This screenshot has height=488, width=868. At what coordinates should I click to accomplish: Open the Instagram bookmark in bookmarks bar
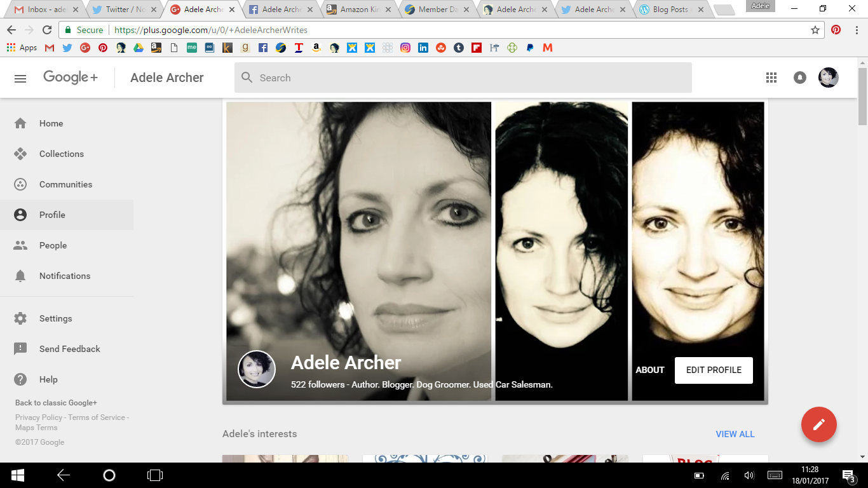click(x=405, y=48)
